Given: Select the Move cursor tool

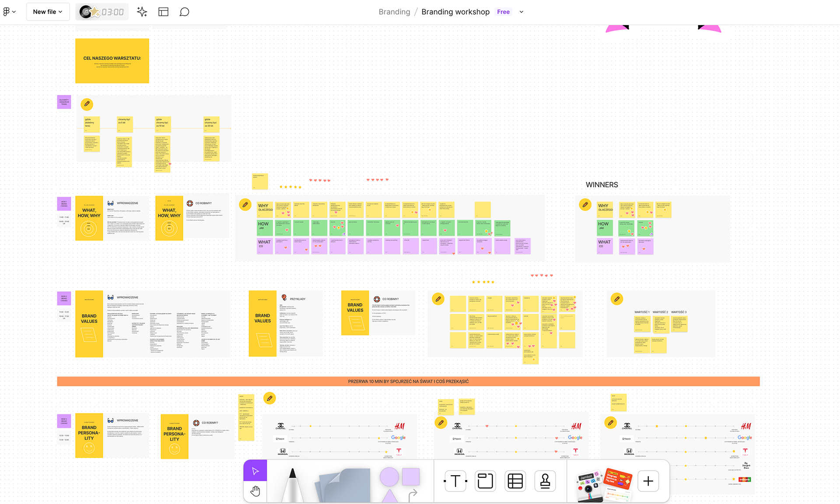Looking at the screenshot, I should (x=255, y=471).
